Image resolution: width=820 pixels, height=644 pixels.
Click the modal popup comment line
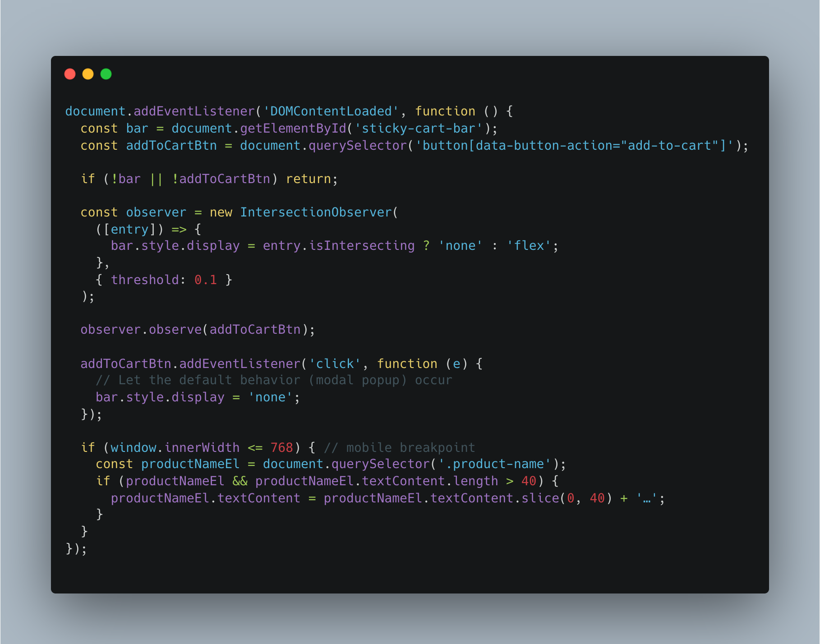point(274,380)
